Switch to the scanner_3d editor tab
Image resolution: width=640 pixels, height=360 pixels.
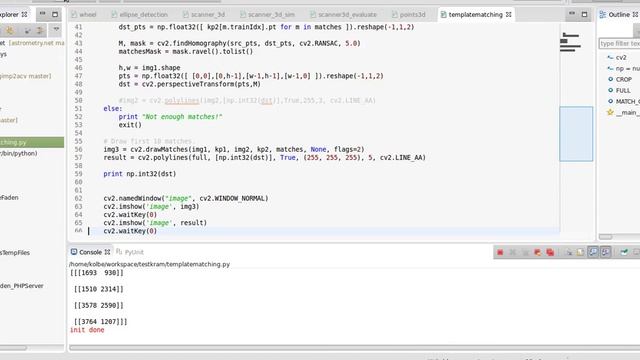coord(204,15)
